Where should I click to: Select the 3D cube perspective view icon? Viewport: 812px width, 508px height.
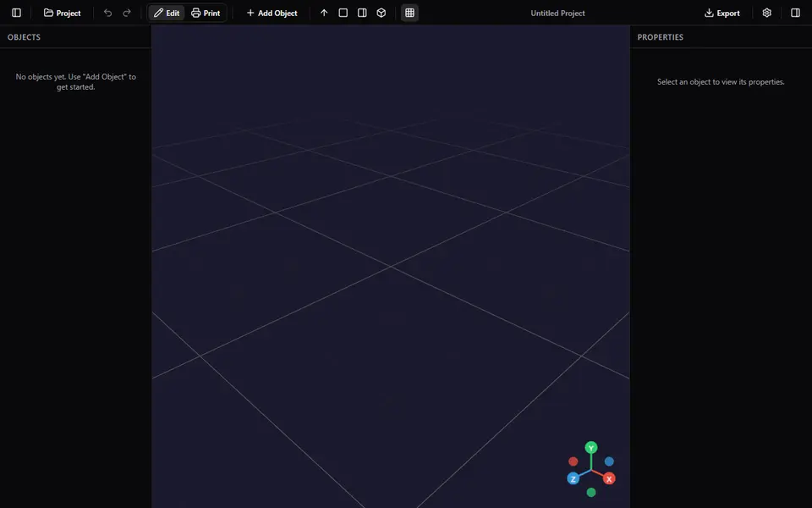381,13
